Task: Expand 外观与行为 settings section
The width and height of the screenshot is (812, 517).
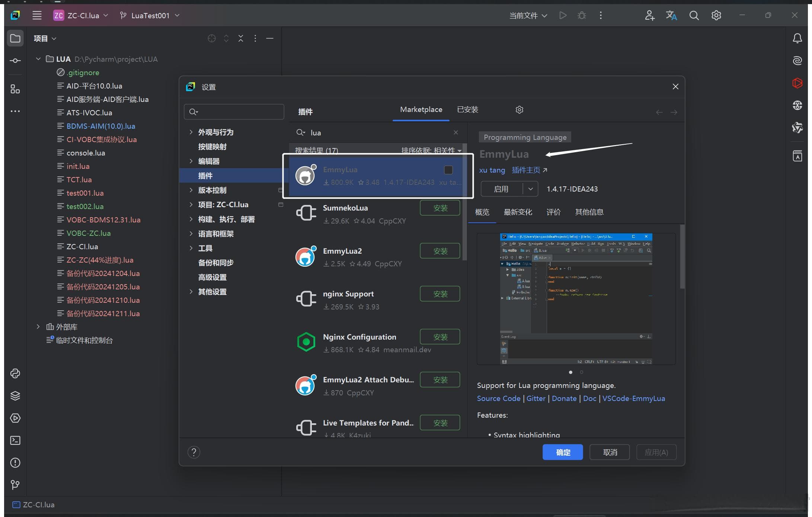Action: [191, 132]
